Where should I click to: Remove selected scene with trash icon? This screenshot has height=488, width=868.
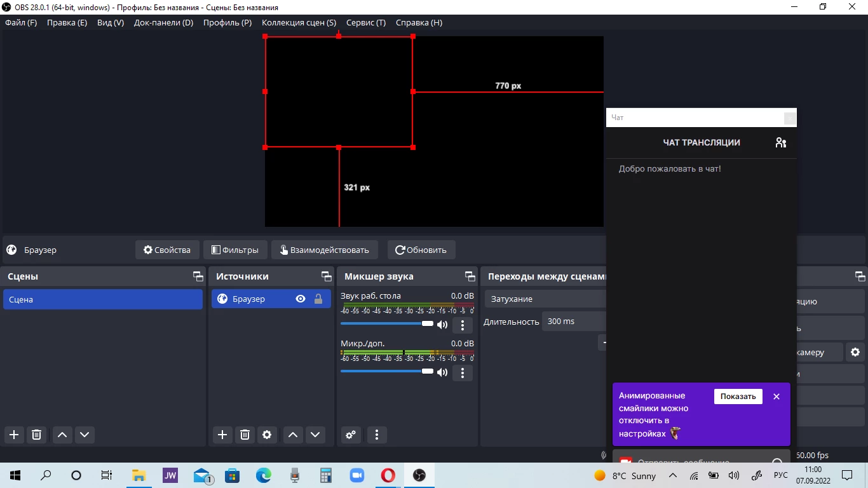click(37, 435)
